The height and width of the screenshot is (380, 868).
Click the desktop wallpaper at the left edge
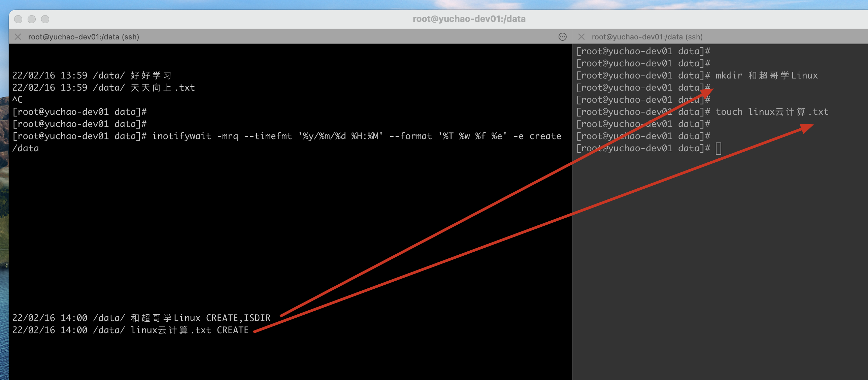(4, 202)
